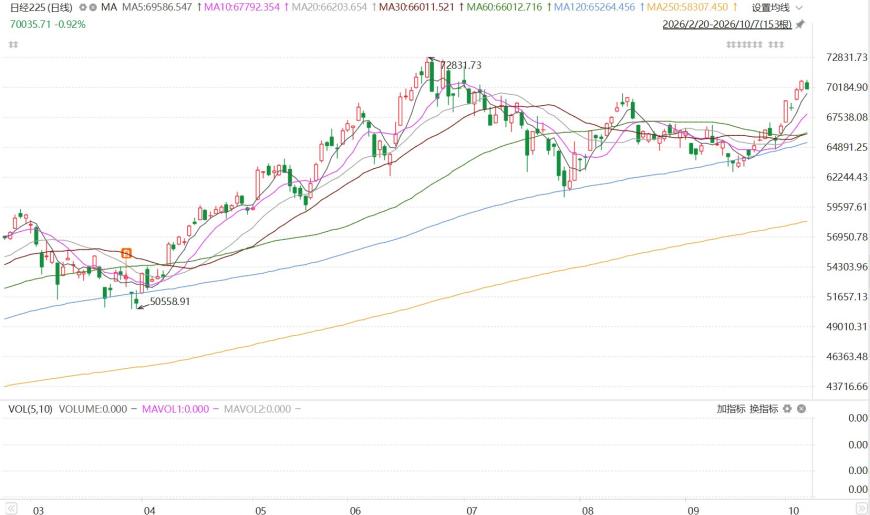The width and height of the screenshot is (870, 515).
Task: Click the 59597.61 price axis label
Action: [847, 206]
